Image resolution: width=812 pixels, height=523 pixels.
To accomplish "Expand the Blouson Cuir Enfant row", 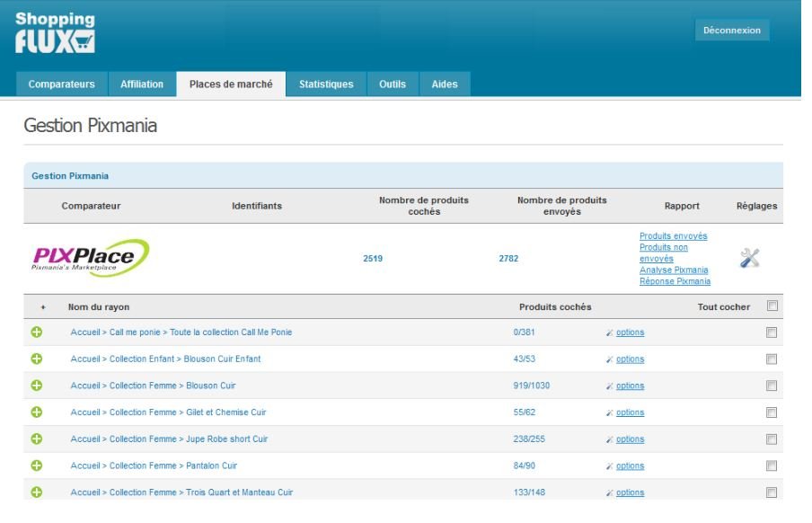I will pyautogui.click(x=37, y=359).
